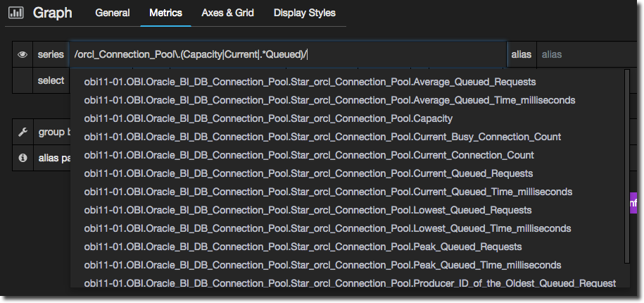
Task: Select Current_Queued_Time_milliseconds suggestion
Action: pyautogui.click(x=328, y=192)
